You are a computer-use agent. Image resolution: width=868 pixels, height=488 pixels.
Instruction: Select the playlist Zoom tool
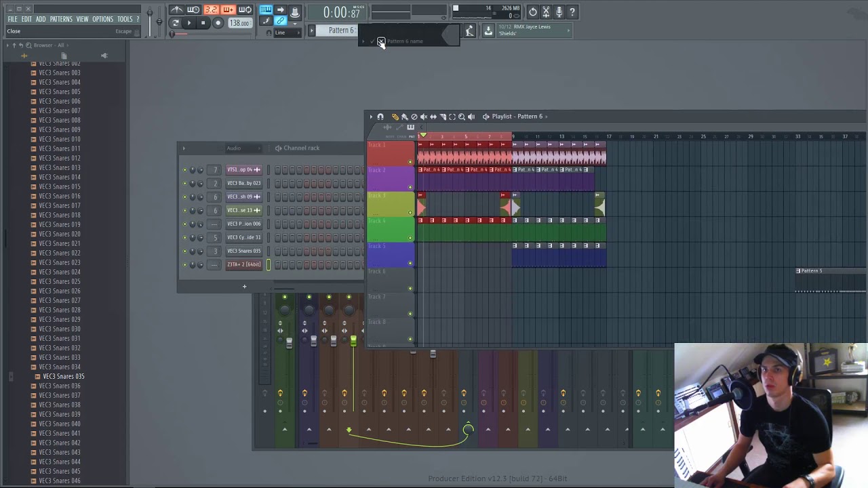click(462, 117)
